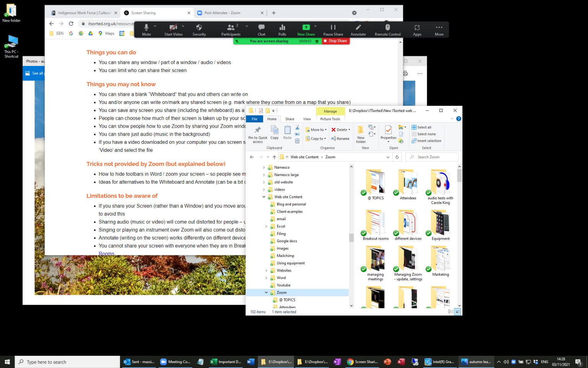
Task: Expand the Excel folder in tree
Action: tap(266, 227)
